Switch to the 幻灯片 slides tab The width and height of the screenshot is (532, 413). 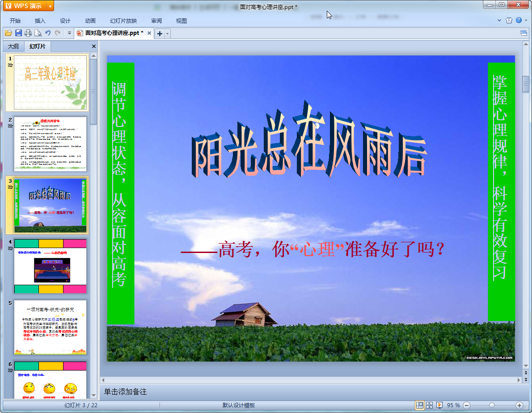[x=37, y=46]
